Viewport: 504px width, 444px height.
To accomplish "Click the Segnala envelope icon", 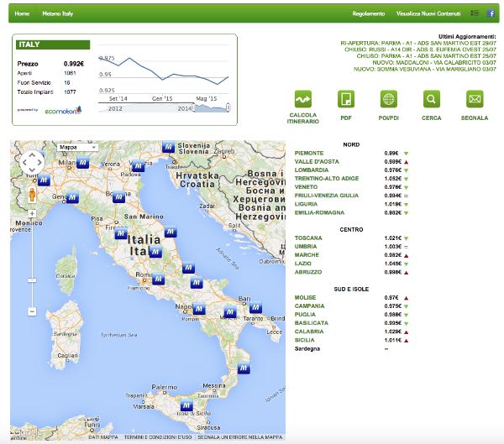I will click(x=475, y=100).
